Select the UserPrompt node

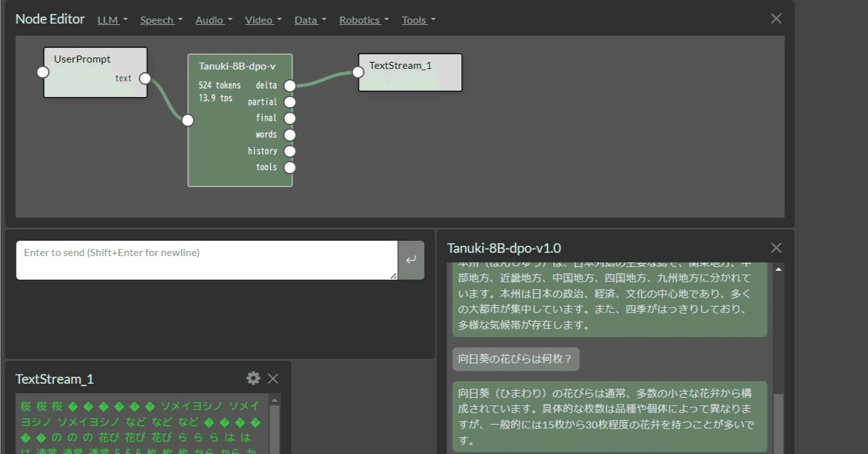point(95,72)
